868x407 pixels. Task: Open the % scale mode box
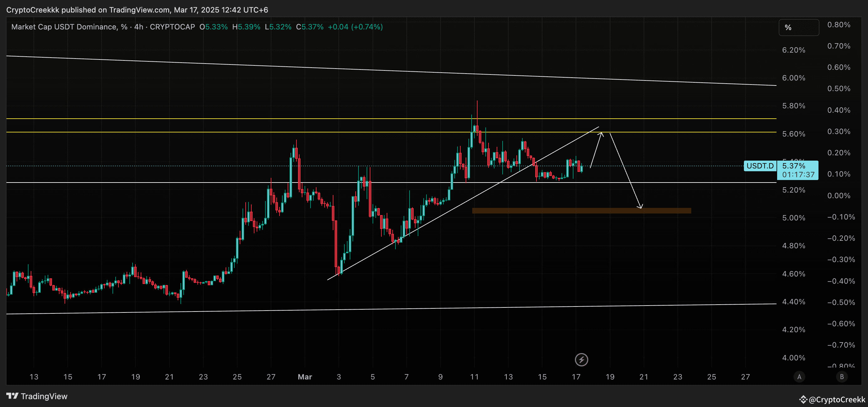tap(798, 27)
